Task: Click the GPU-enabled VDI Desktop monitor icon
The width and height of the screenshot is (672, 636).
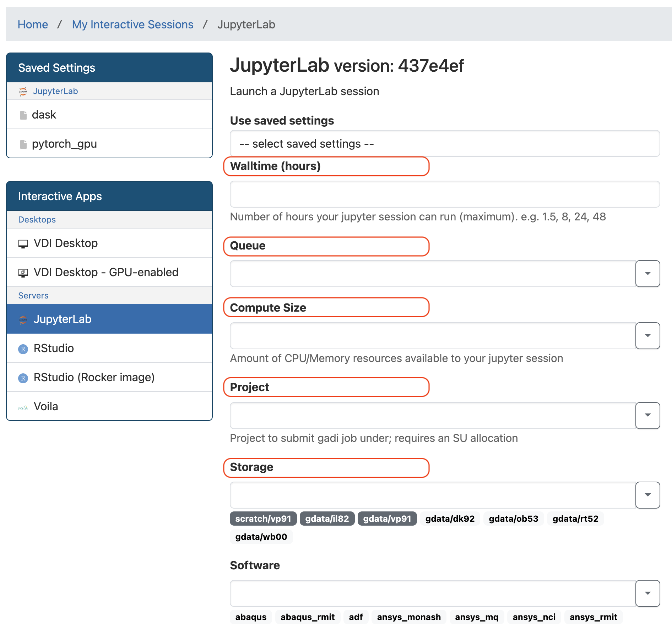Action: tap(23, 273)
